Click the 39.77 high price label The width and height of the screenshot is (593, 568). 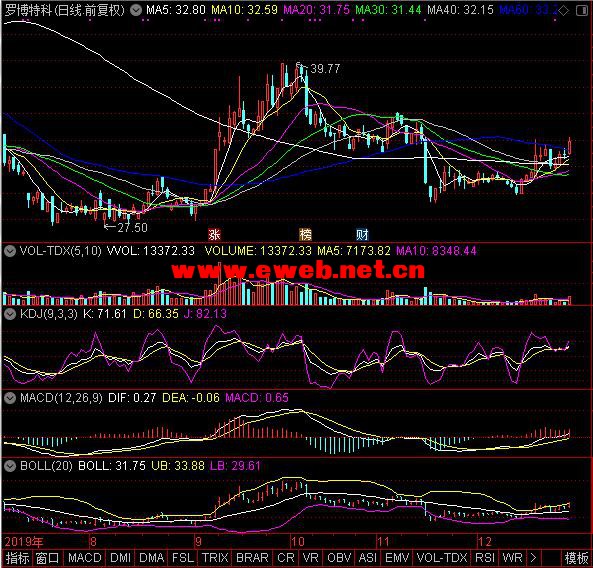point(325,69)
